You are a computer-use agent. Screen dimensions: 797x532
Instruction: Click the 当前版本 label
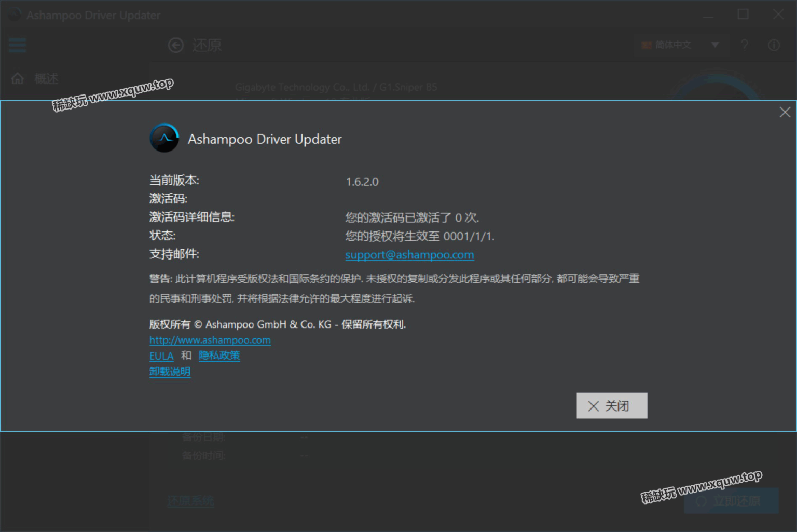coord(174,180)
